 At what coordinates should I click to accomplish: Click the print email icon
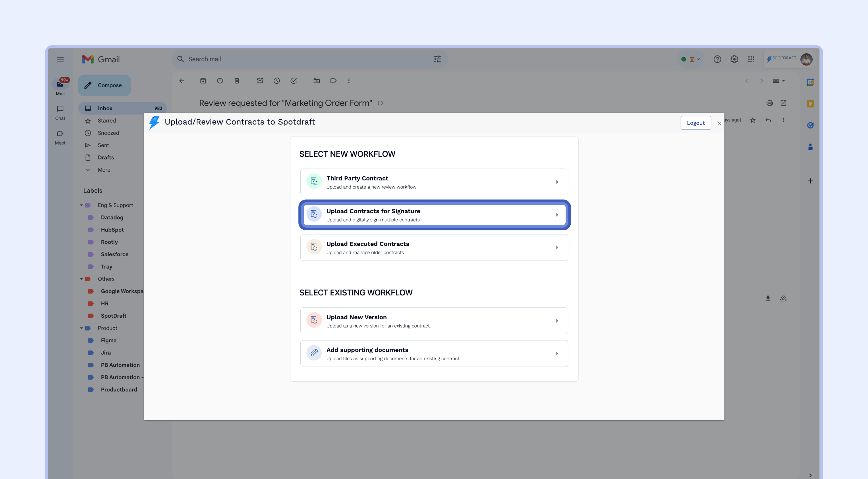(x=769, y=103)
